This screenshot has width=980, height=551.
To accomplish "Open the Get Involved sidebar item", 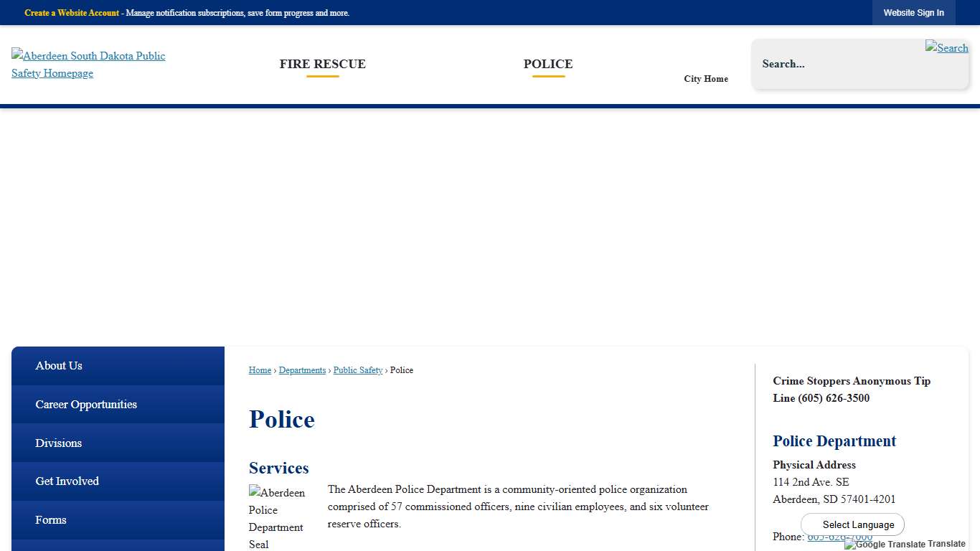I will pyautogui.click(x=67, y=481).
